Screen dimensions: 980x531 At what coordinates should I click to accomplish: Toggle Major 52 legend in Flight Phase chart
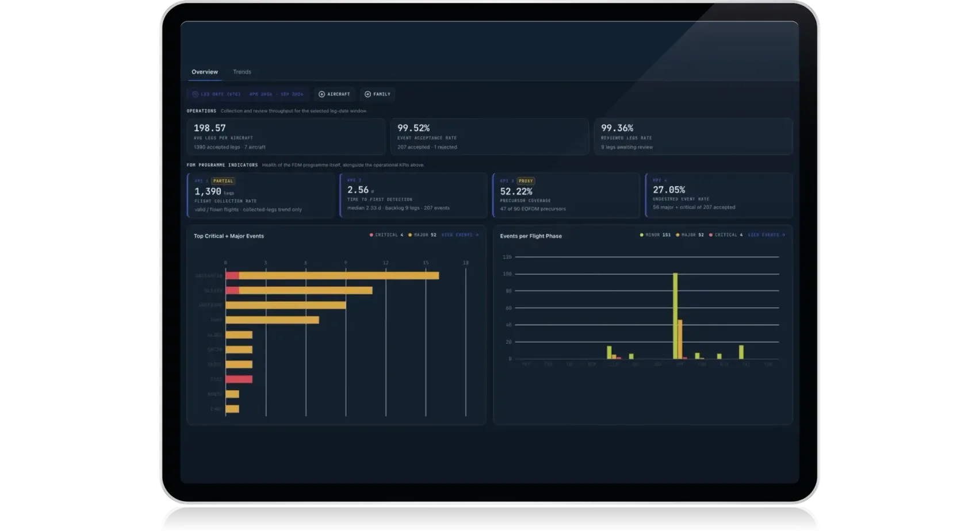click(690, 235)
